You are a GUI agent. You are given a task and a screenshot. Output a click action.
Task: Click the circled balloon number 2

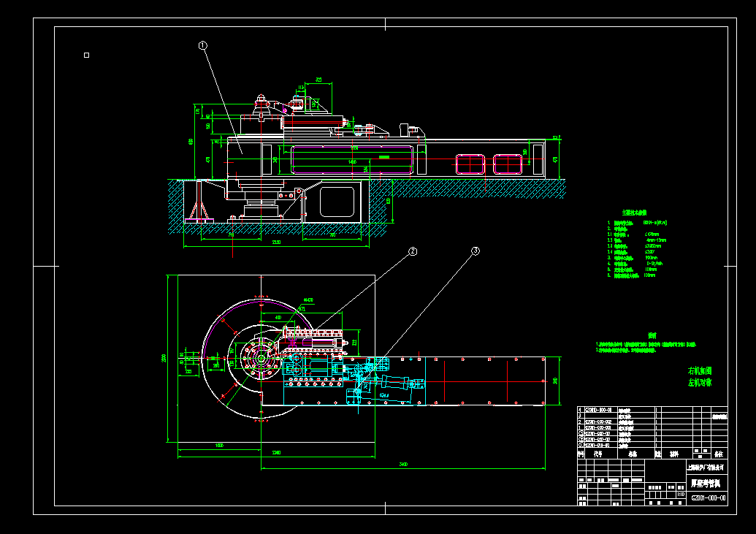tap(413, 251)
